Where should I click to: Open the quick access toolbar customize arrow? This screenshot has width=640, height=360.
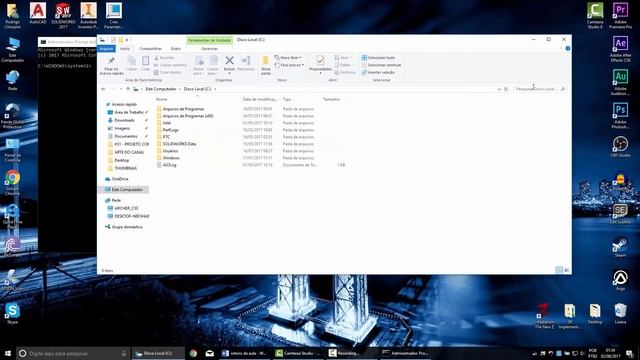(x=127, y=40)
